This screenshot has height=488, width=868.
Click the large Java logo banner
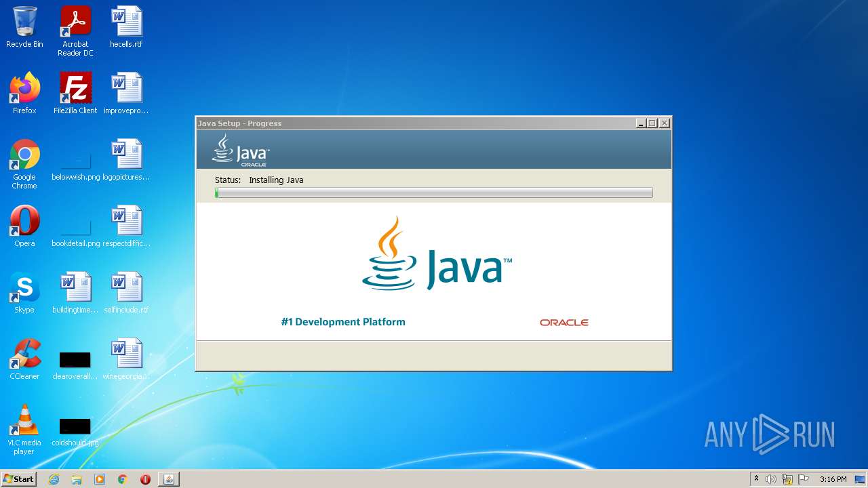(437, 255)
